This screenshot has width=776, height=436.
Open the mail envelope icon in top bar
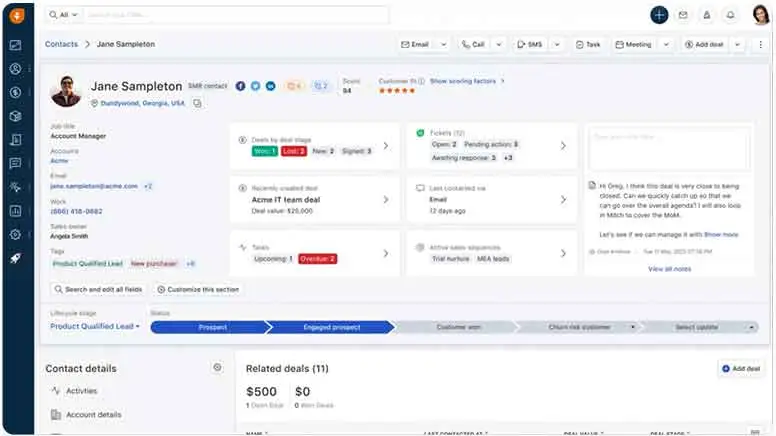pyautogui.click(x=683, y=15)
